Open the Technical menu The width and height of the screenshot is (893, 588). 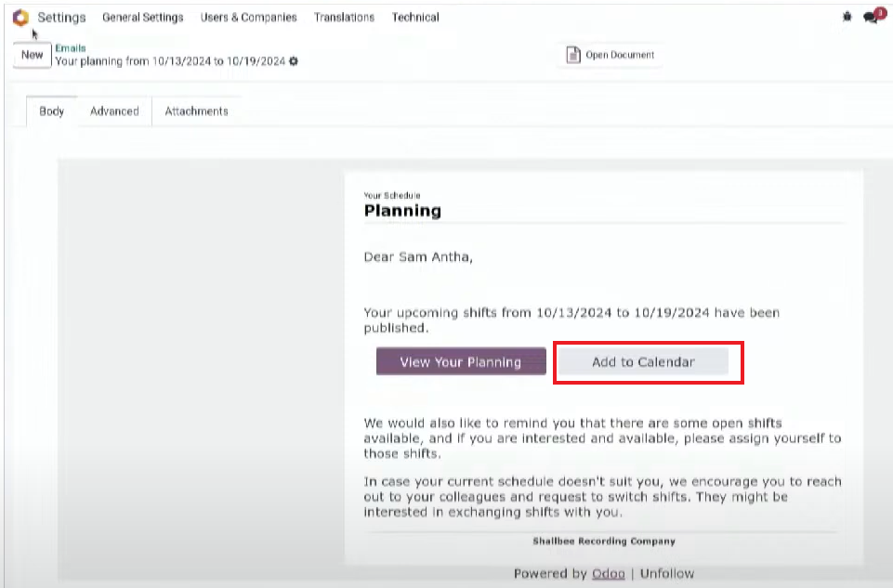coord(415,17)
